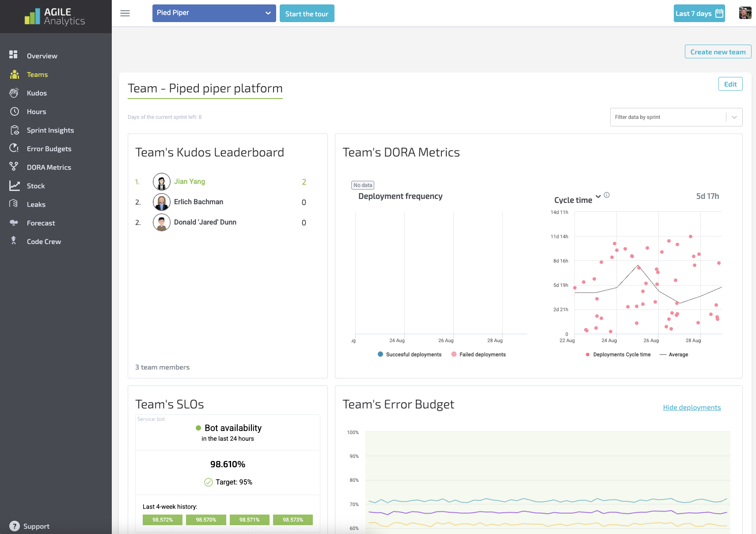
Task: Click the 98.572% weekly history bar
Action: pyautogui.click(x=163, y=520)
